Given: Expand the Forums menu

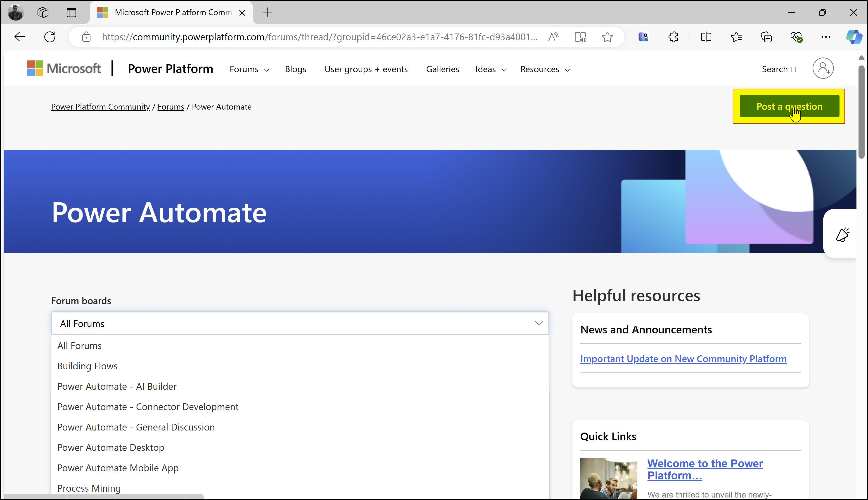Looking at the screenshot, I should 249,69.
